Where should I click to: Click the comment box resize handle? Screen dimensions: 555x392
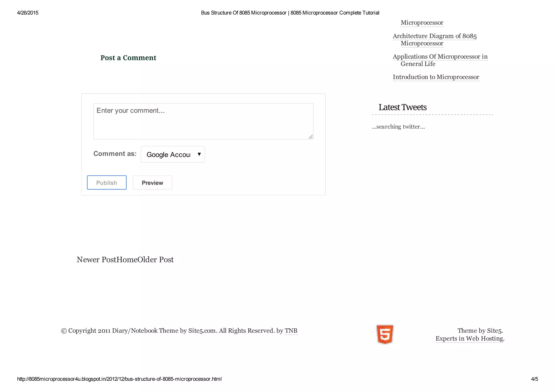[x=311, y=137]
